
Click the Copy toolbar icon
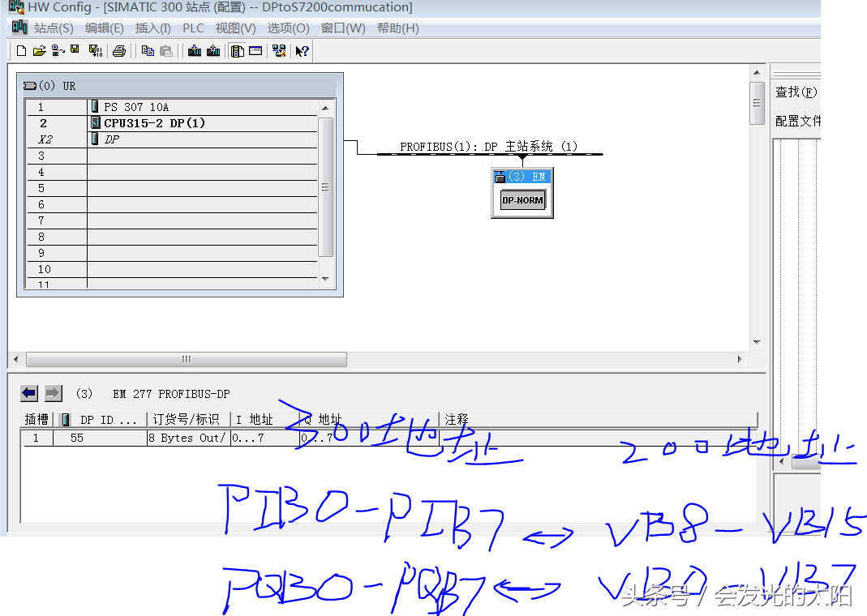point(148,51)
